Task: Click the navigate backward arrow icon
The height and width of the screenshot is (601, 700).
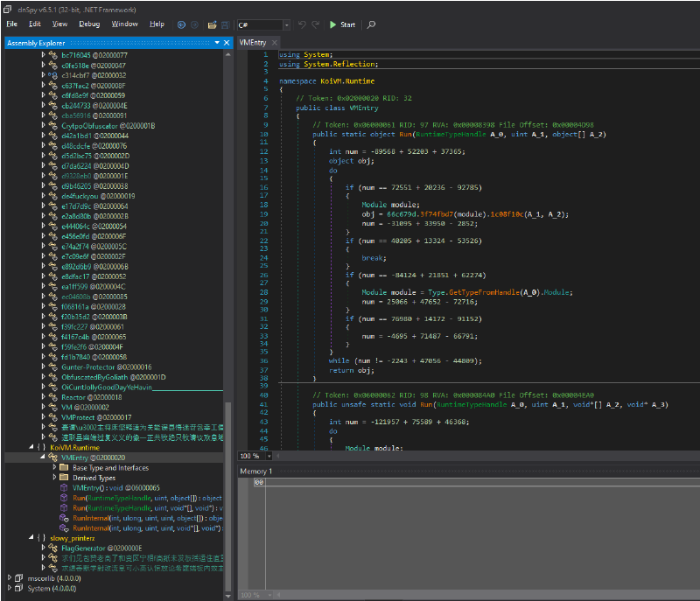Action: (181, 25)
